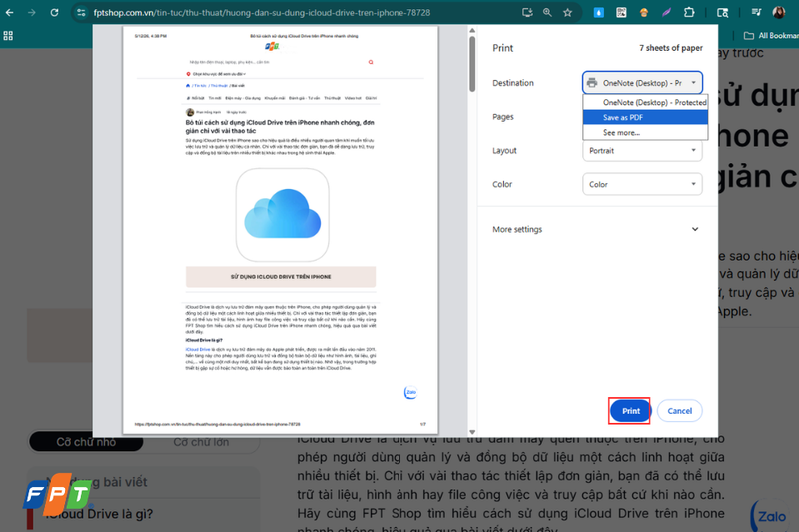Open the apps grid icon in bookmarks bar

(x=8, y=36)
